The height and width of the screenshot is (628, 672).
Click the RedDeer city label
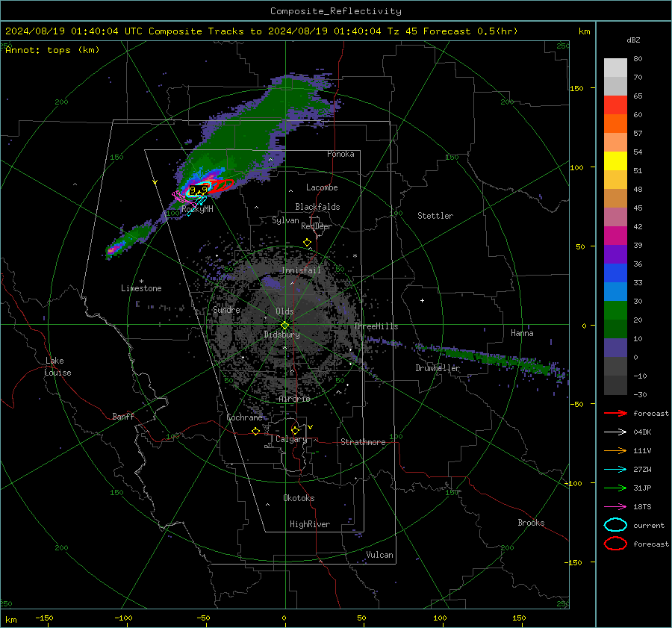317,226
